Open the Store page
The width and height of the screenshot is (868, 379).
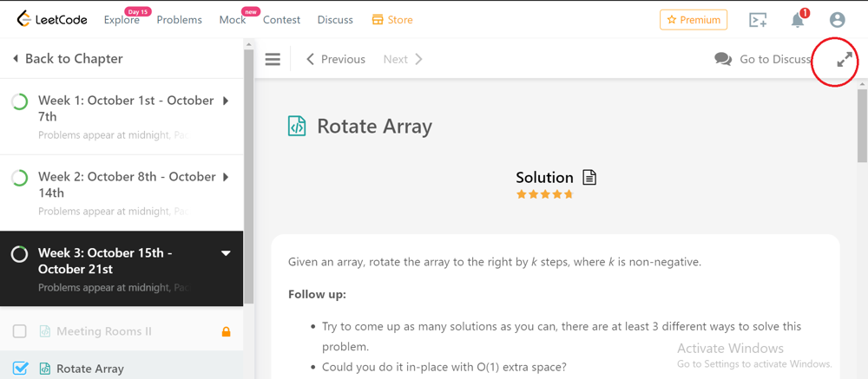[x=392, y=20]
